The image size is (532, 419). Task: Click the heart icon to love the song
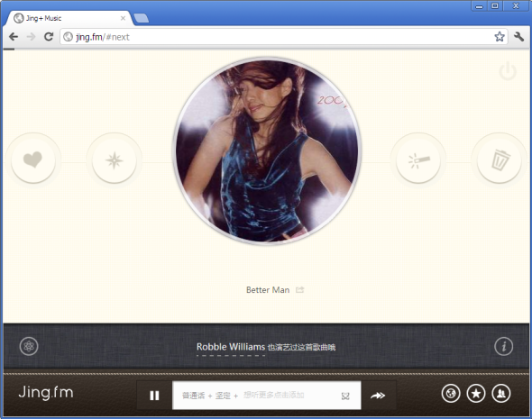32,160
